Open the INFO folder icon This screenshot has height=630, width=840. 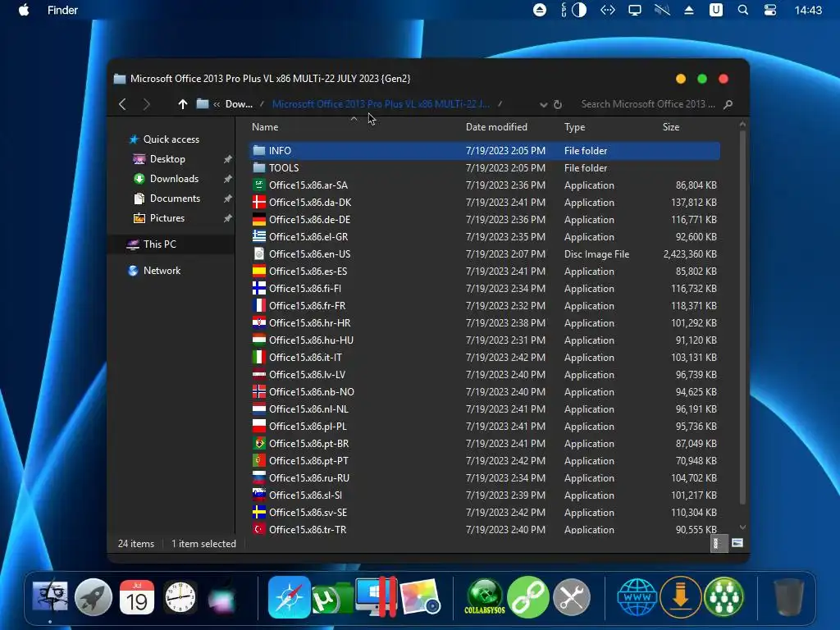click(x=259, y=151)
